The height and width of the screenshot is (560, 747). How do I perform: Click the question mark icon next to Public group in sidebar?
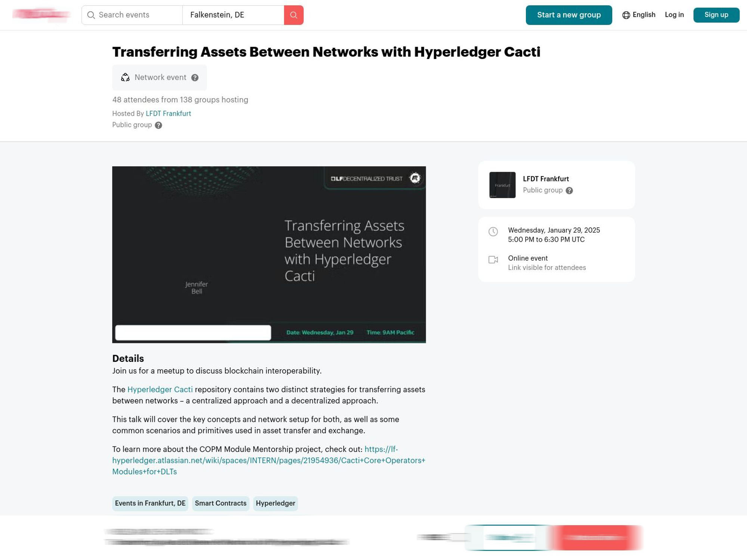tap(569, 190)
